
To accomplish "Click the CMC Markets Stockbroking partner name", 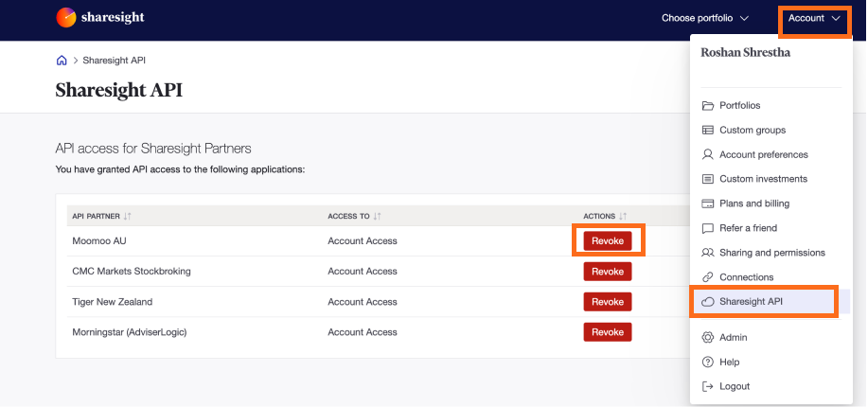I will tap(132, 272).
